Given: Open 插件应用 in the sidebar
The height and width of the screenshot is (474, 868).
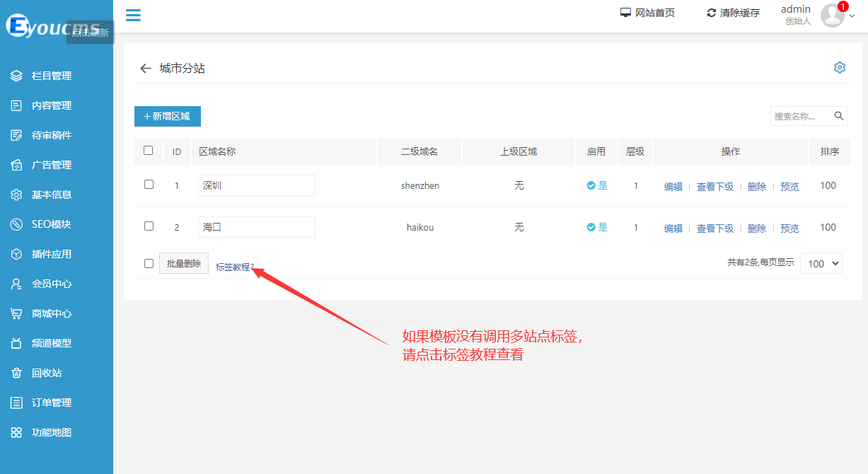Looking at the screenshot, I should pyautogui.click(x=52, y=254).
